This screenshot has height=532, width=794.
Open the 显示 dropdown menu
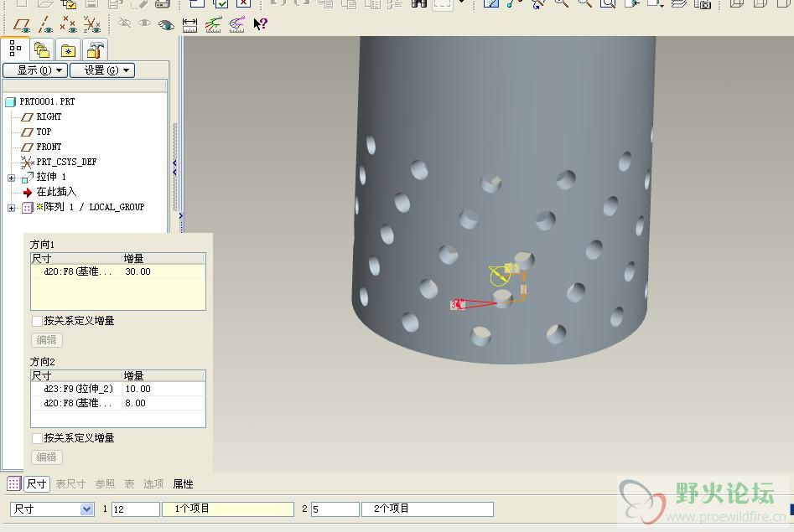click(x=35, y=70)
